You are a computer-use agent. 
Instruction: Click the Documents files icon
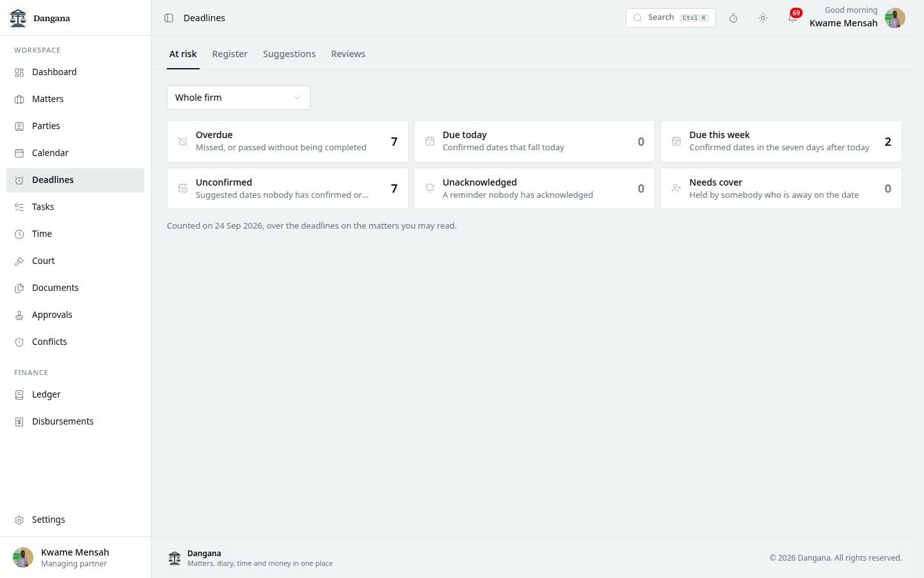19,288
